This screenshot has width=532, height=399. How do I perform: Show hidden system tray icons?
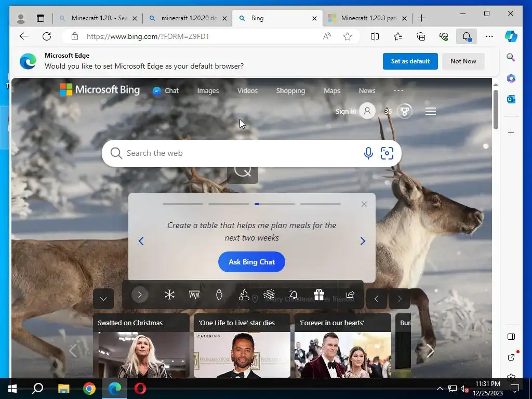click(440, 389)
